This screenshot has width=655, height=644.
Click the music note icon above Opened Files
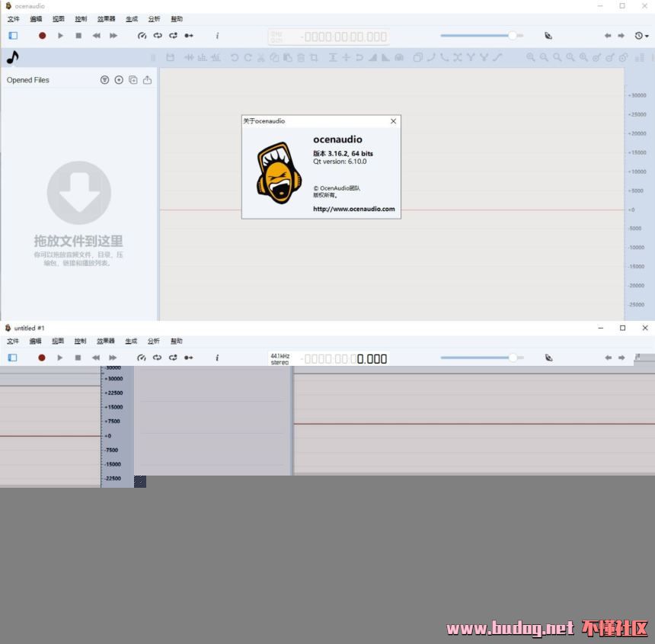tap(12, 57)
